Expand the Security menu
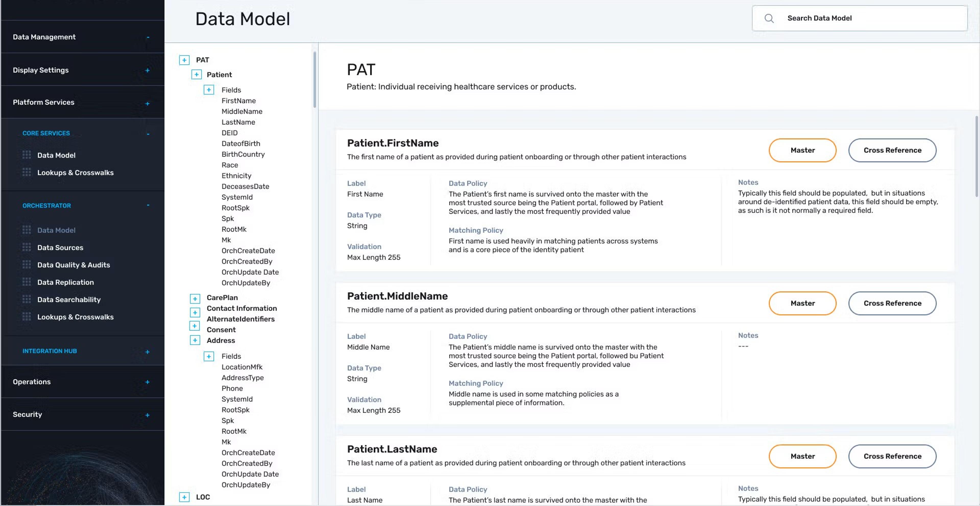The width and height of the screenshot is (980, 506). pos(147,415)
